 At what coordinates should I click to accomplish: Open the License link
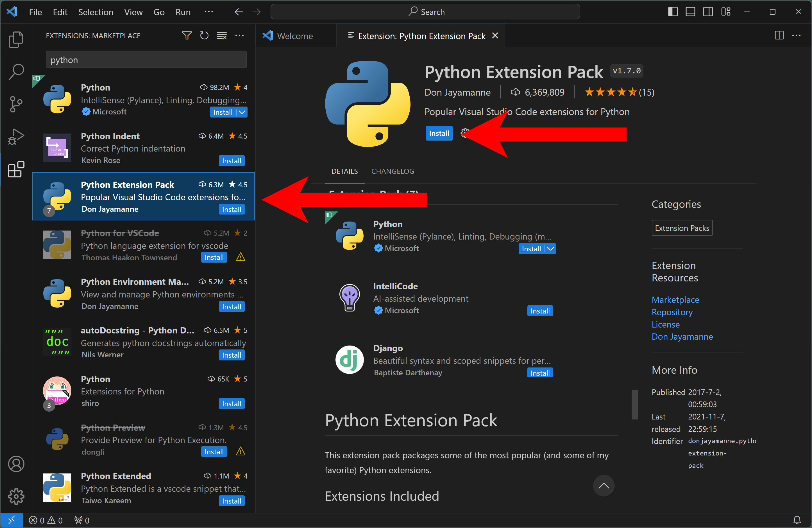665,324
